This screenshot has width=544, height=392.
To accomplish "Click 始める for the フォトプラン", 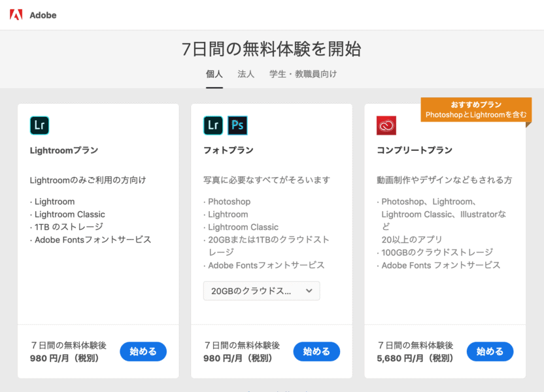I will (x=316, y=351).
